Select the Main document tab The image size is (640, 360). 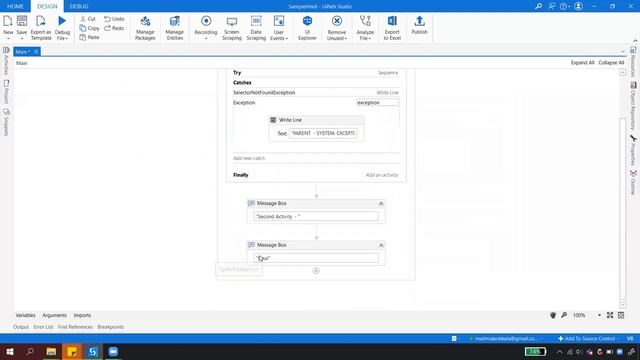(23, 51)
